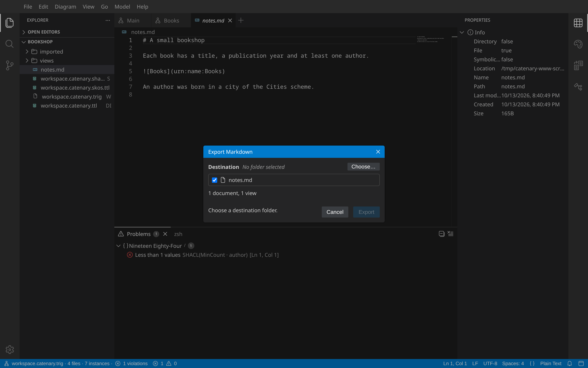This screenshot has width=588, height=368.
Task: Click the Choose… destination button
Action: coord(363,167)
